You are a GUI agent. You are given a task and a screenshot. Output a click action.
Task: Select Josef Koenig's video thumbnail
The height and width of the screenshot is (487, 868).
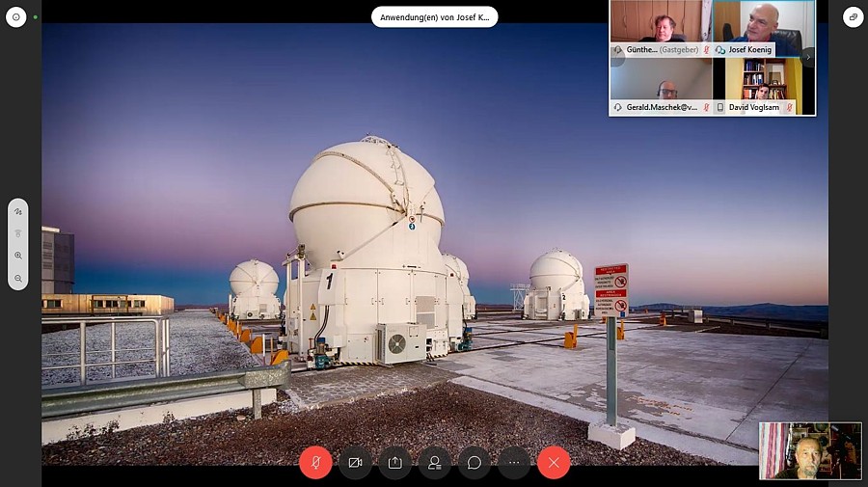coord(764,27)
